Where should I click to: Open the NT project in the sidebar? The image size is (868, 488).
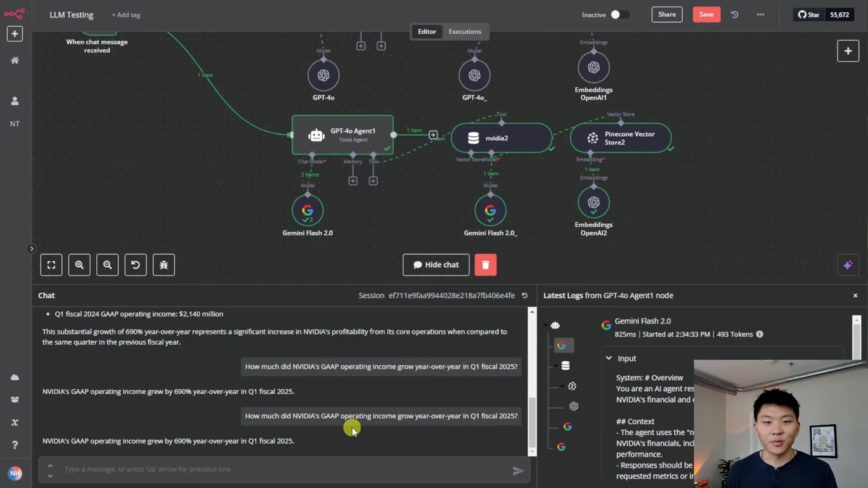click(x=14, y=123)
